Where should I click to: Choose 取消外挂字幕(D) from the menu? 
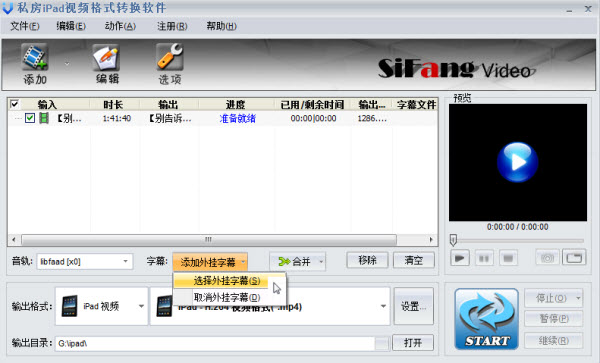[227, 297]
